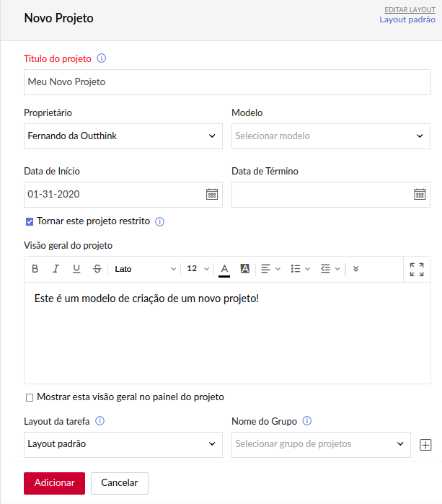Click info icon next to restricted project option
The width and height of the screenshot is (442, 504).
(160, 221)
